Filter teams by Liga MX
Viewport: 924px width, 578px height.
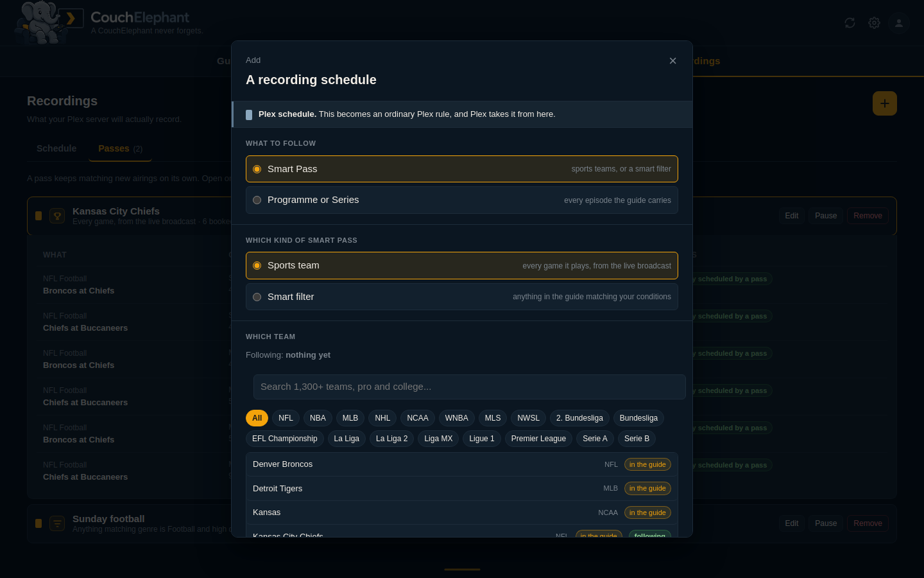438,439
